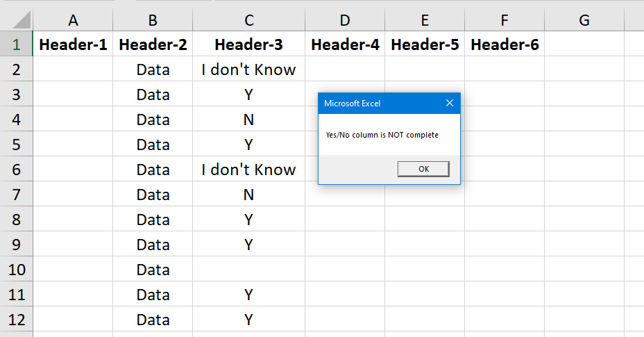Select column F header
Screen dimensions: 644x337
click(505, 19)
